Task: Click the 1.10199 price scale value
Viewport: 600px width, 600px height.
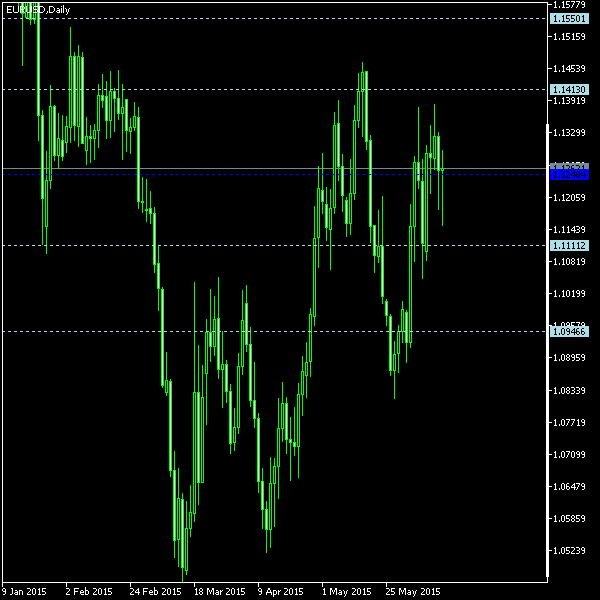Action: pyautogui.click(x=569, y=293)
